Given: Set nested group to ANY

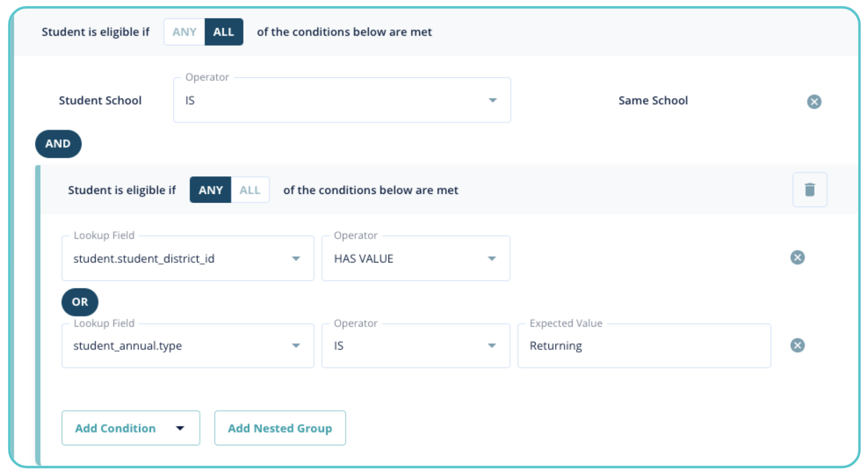Looking at the screenshot, I should point(210,190).
